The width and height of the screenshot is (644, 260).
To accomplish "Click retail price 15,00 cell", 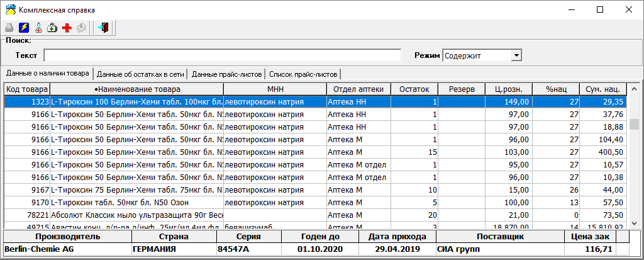I will (508, 190).
